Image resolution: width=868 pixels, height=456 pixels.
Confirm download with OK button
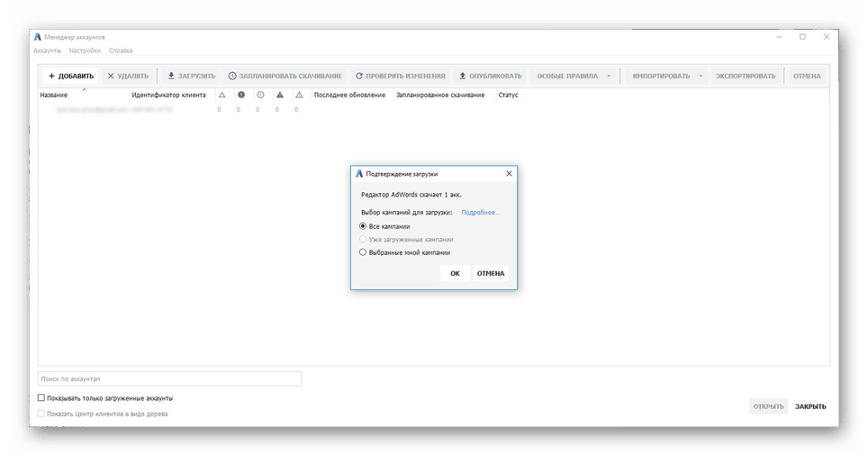click(x=455, y=273)
